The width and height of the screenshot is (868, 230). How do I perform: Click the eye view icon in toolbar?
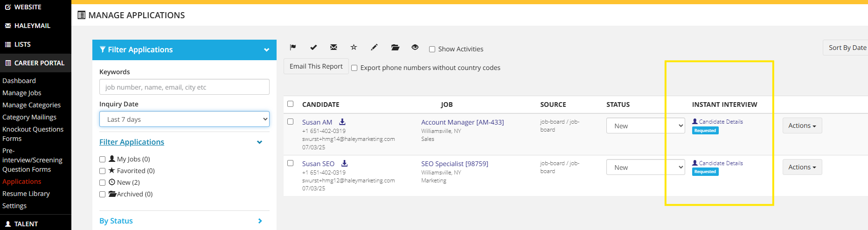tap(415, 47)
